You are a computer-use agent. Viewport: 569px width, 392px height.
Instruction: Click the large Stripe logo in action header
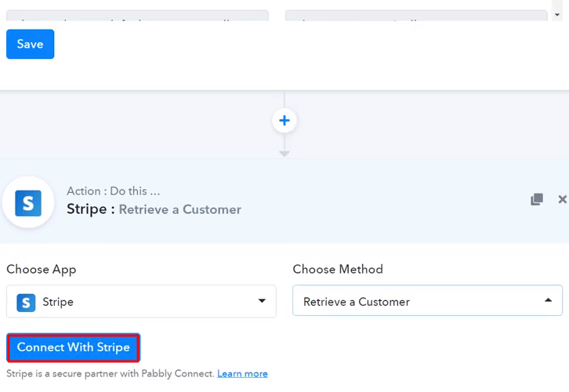(28, 202)
